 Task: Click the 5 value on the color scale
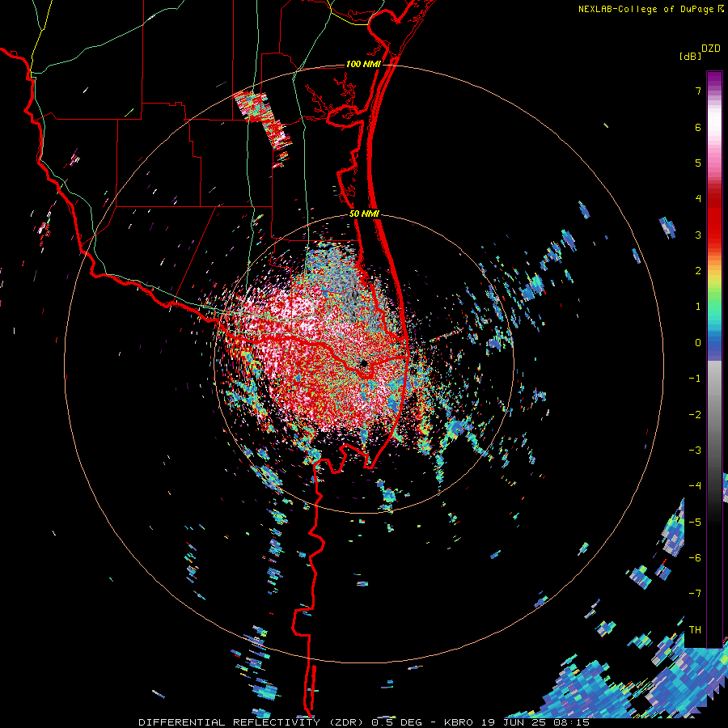pos(698,163)
